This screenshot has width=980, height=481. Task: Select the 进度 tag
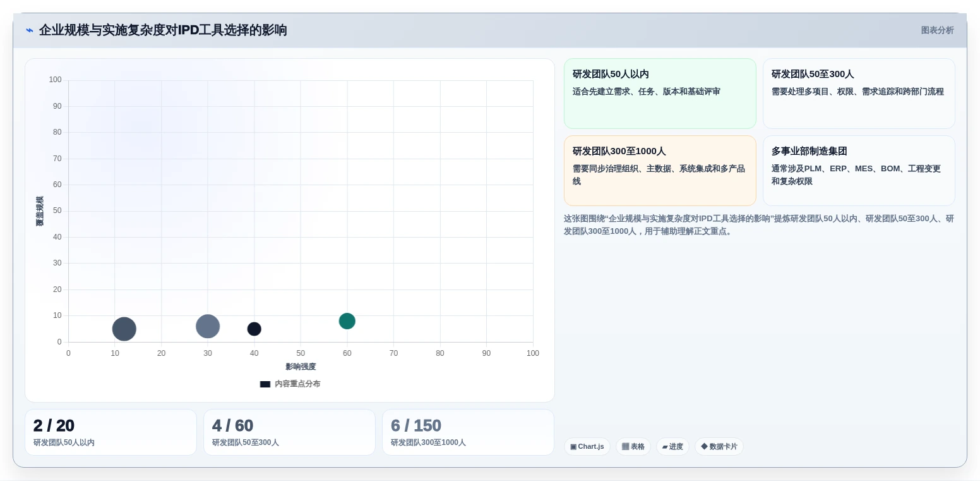click(x=672, y=447)
